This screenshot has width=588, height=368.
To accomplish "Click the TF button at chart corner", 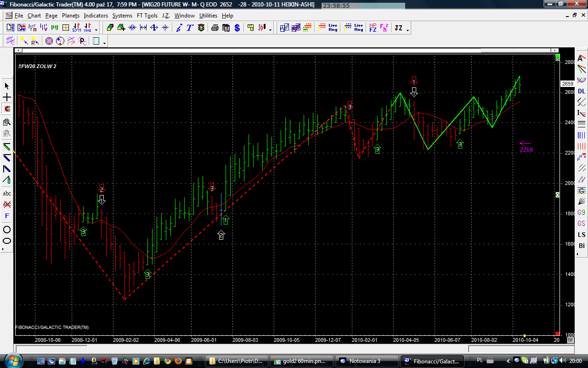I will [x=570, y=340].
